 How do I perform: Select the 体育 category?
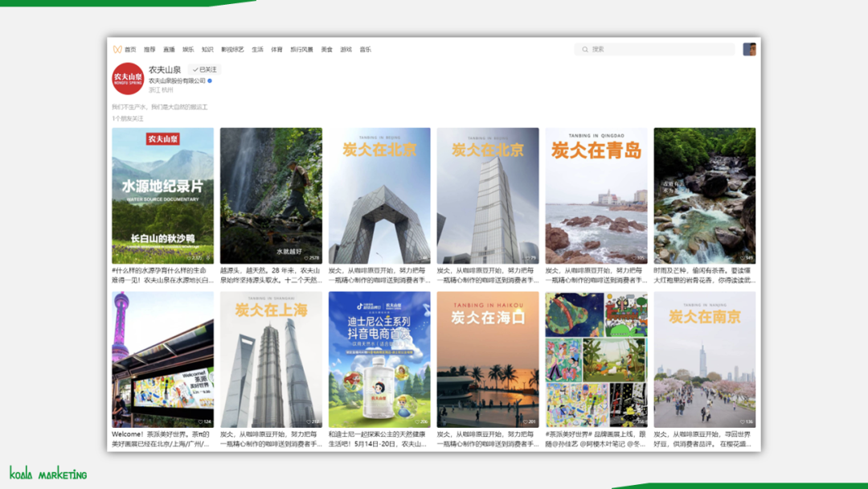pos(276,49)
